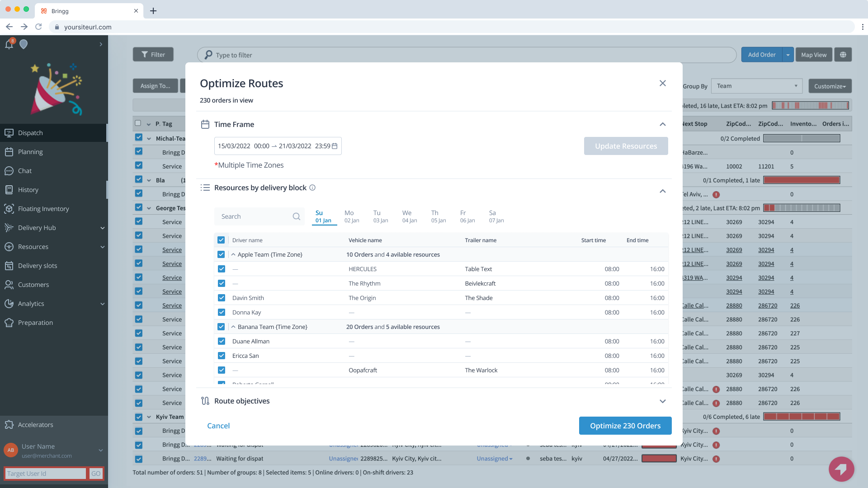Reload the browser page

coord(39,27)
